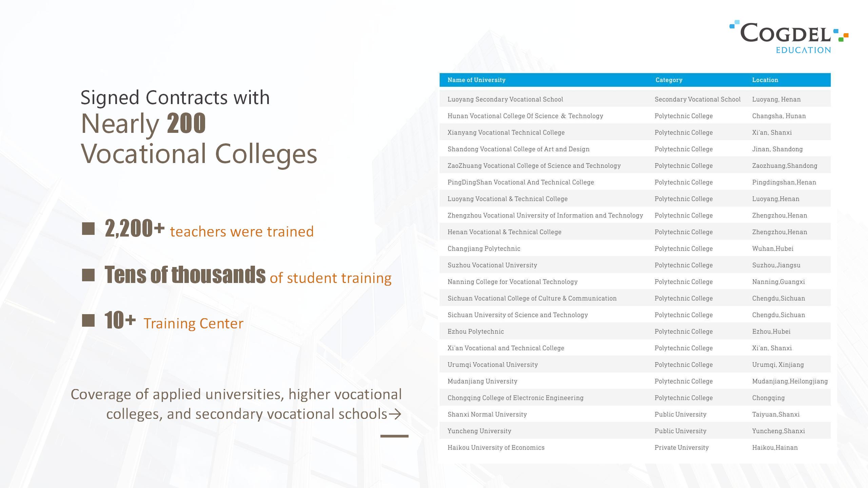
Task: Click the 'Training Center' orange text
Action: [193, 323]
